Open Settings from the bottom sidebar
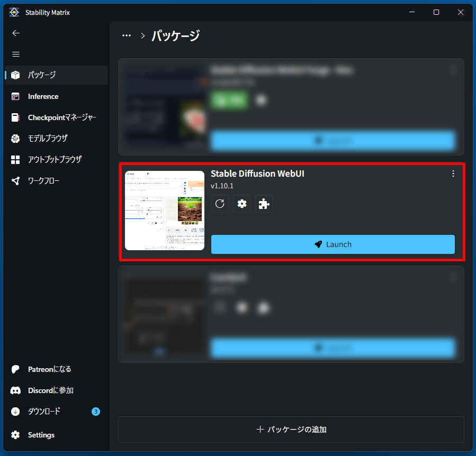 click(x=40, y=435)
